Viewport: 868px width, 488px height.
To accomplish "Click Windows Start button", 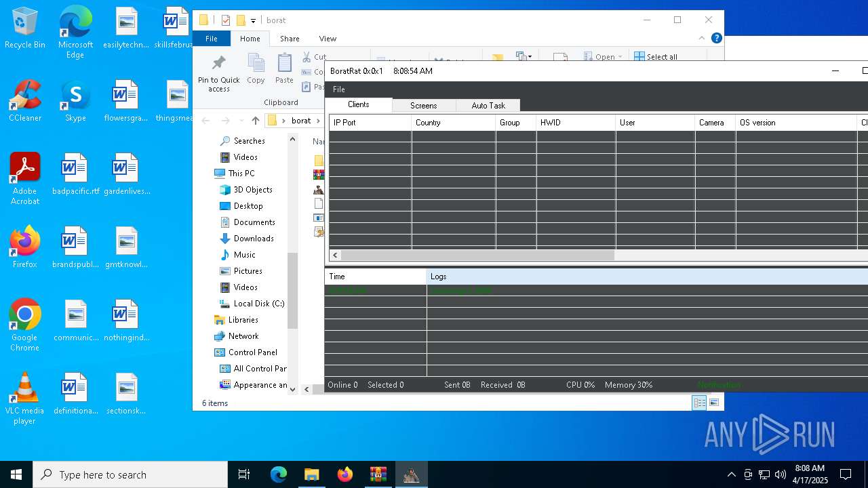I will pos(16,474).
